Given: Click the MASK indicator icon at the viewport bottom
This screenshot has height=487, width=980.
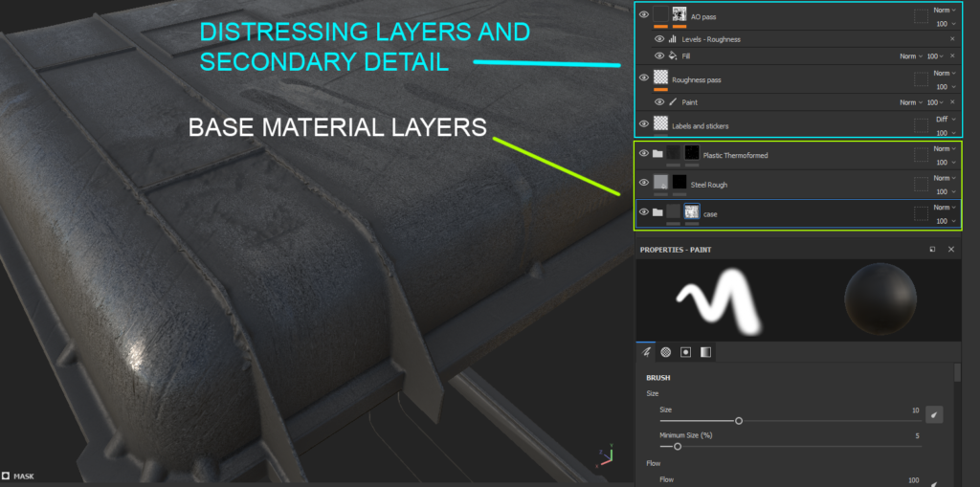Looking at the screenshot, I should click(x=6, y=476).
